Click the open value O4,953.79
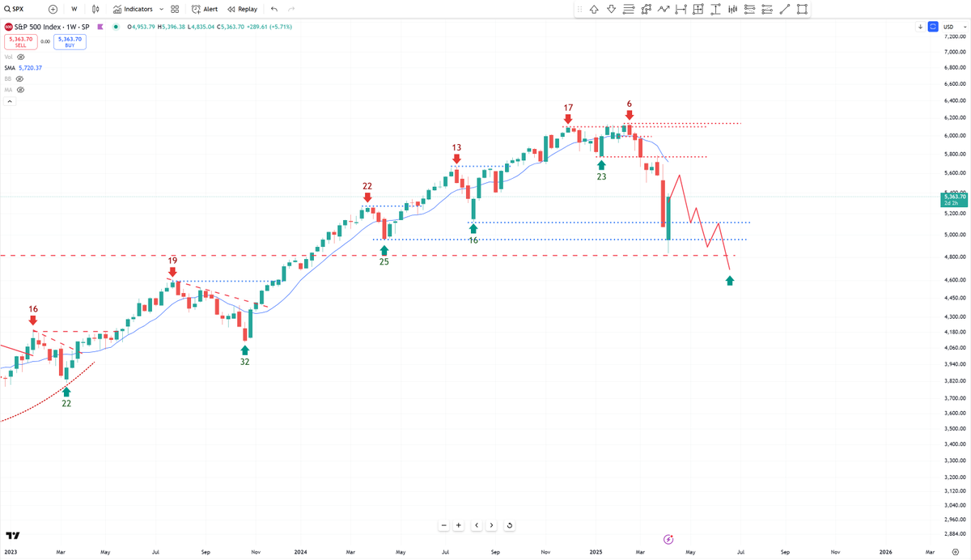971x560 pixels. tap(140, 27)
